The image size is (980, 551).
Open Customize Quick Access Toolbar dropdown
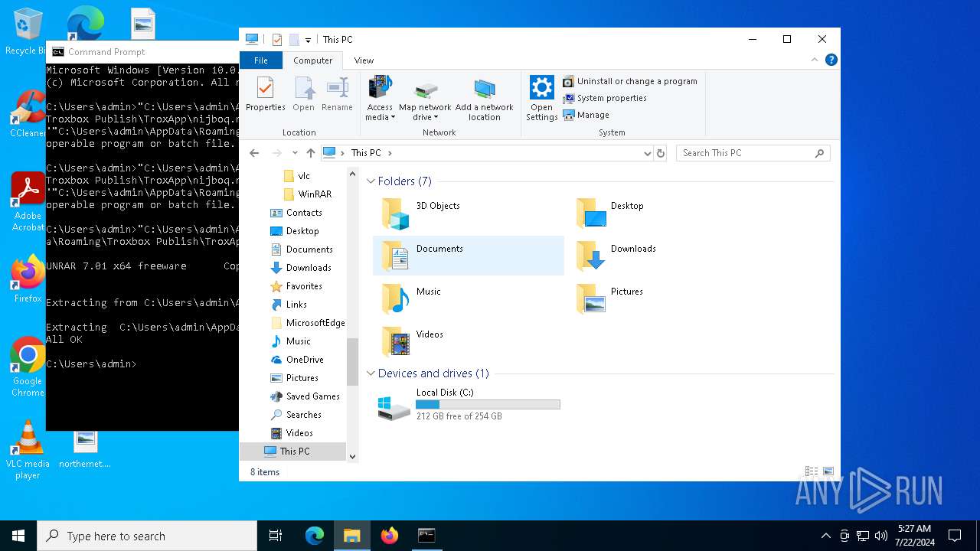308,40
